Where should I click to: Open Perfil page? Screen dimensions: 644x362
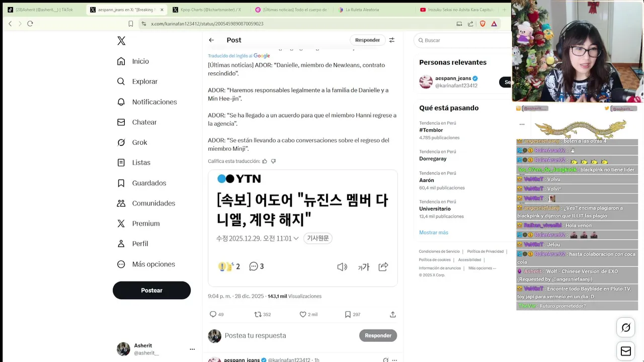coord(132,243)
